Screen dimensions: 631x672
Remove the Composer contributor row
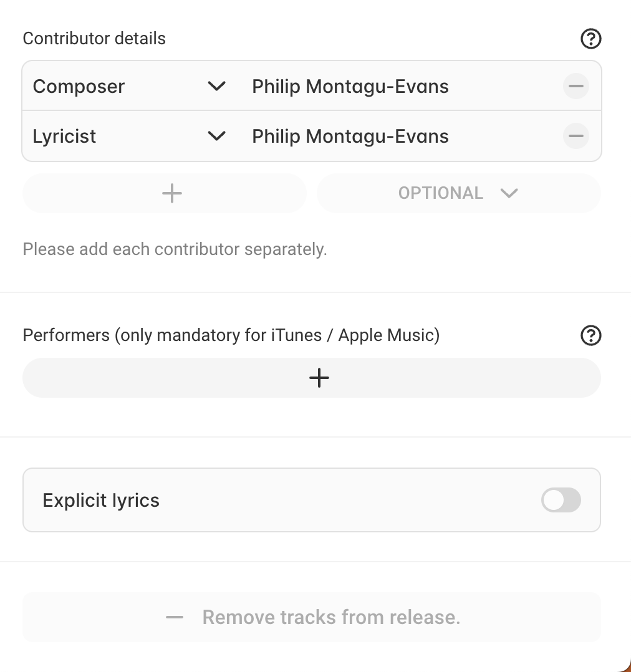(576, 86)
